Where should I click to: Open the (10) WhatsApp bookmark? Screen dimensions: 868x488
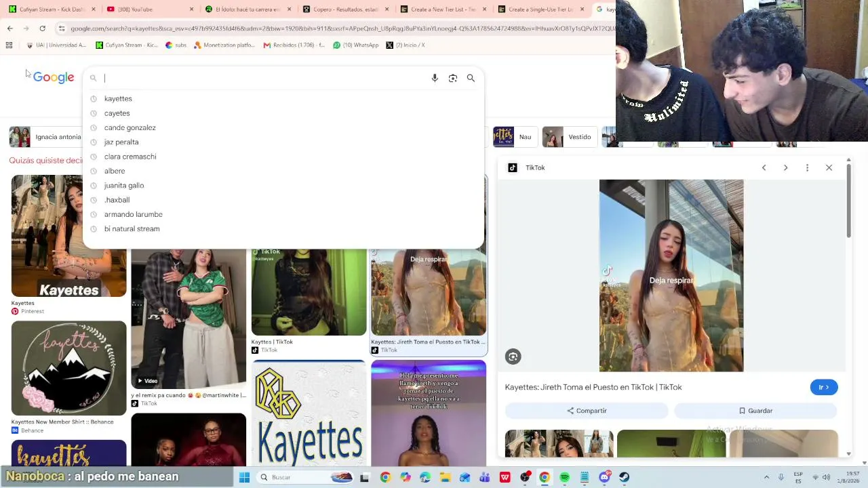point(355,45)
